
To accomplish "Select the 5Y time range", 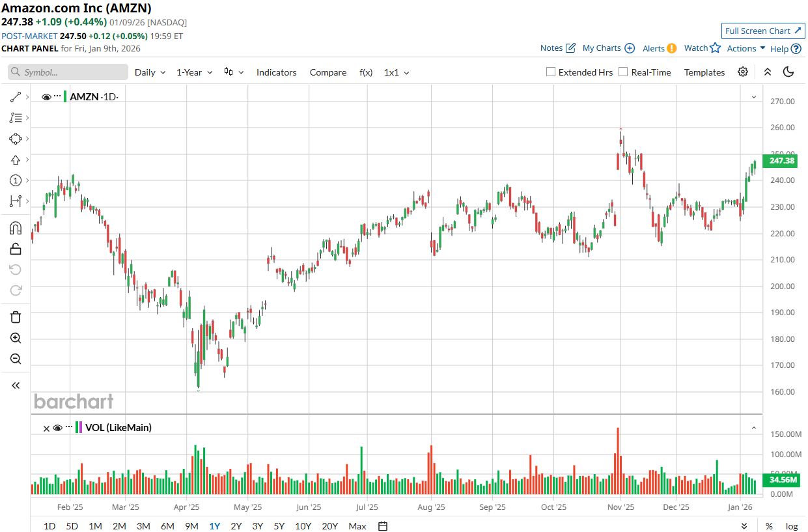I will pyautogui.click(x=279, y=526).
